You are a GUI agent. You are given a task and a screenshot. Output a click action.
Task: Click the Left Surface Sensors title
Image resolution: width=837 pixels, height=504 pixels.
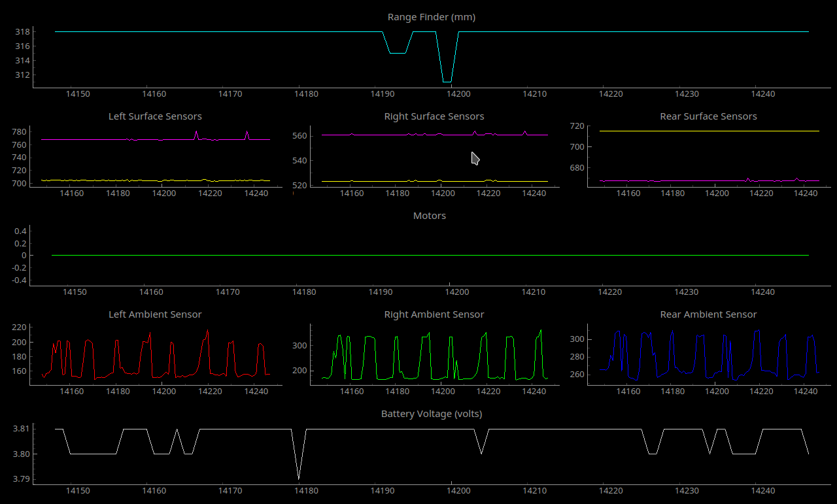click(155, 116)
